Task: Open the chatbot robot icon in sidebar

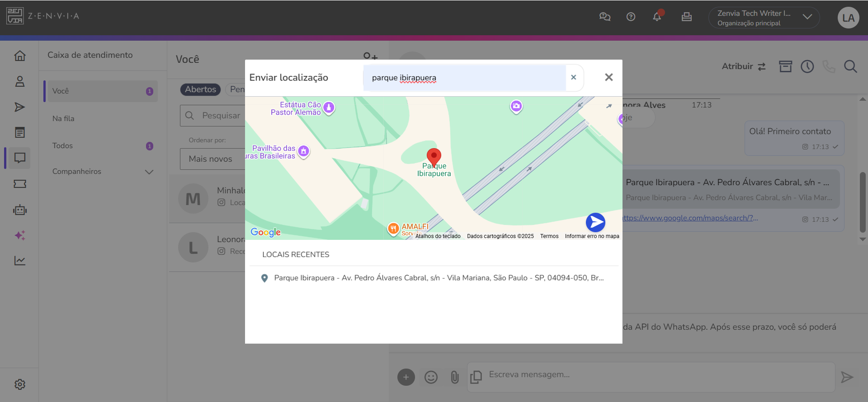Action: [20, 210]
